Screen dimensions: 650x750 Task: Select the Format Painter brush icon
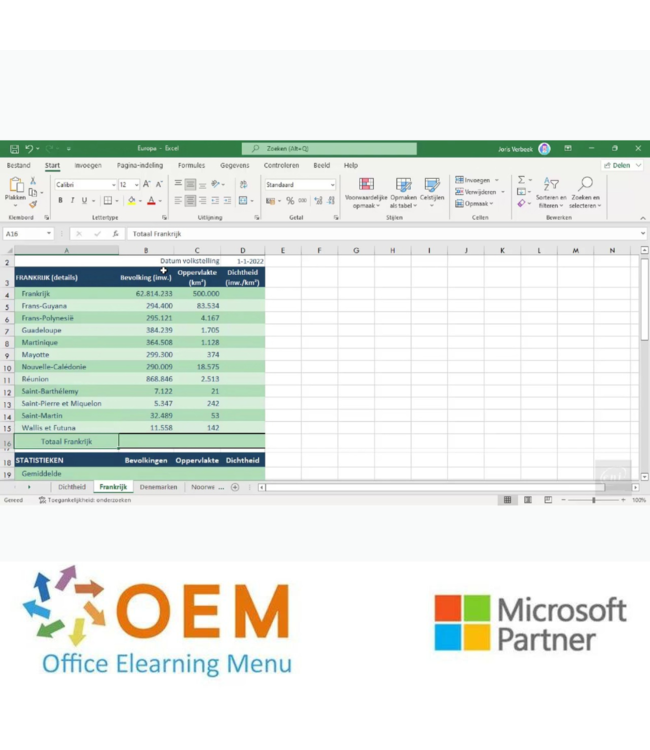33,204
